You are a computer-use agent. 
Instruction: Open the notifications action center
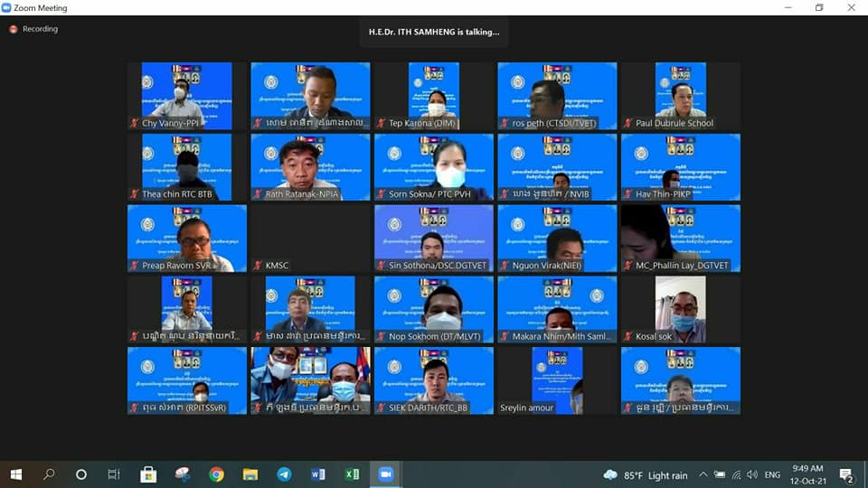846,475
